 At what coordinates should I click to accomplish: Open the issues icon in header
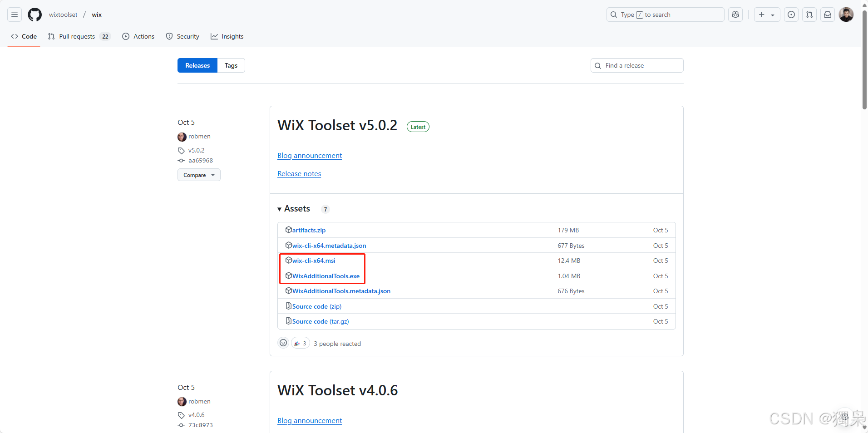pos(791,15)
